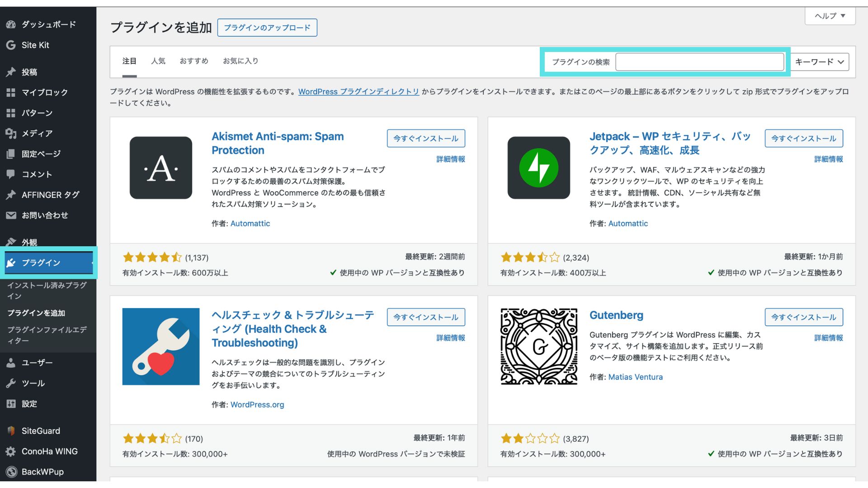Click the Health Check wrench-heart logo
Image resolution: width=868 pixels, height=488 pixels.
coord(161,347)
